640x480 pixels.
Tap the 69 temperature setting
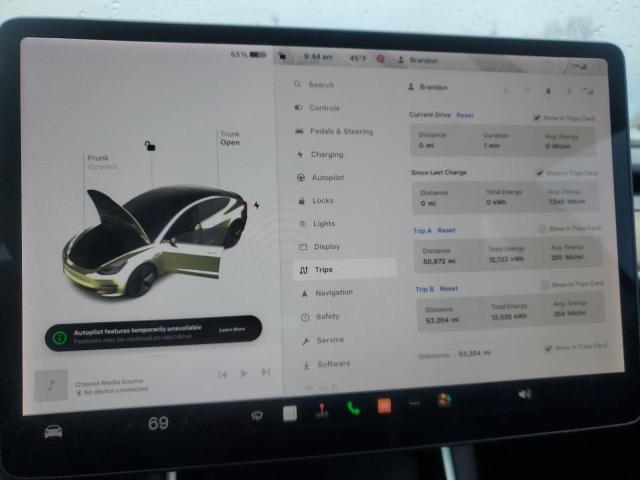point(158,423)
